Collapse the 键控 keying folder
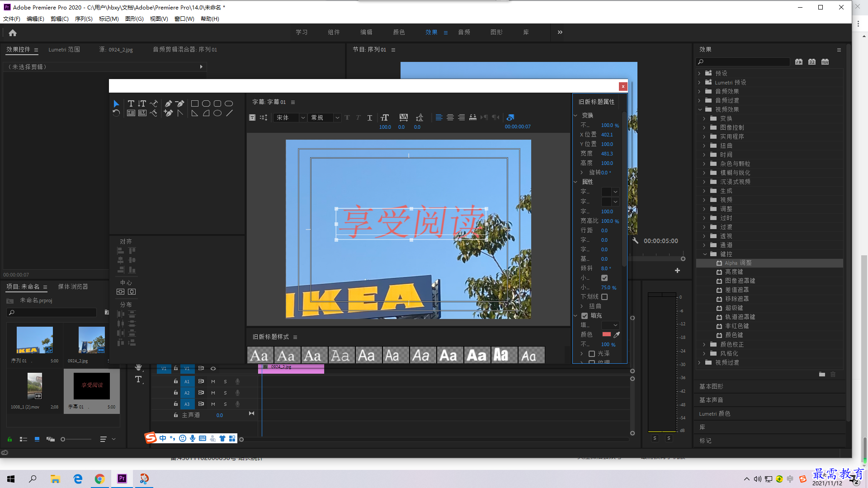 pyautogui.click(x=704, y=254)
